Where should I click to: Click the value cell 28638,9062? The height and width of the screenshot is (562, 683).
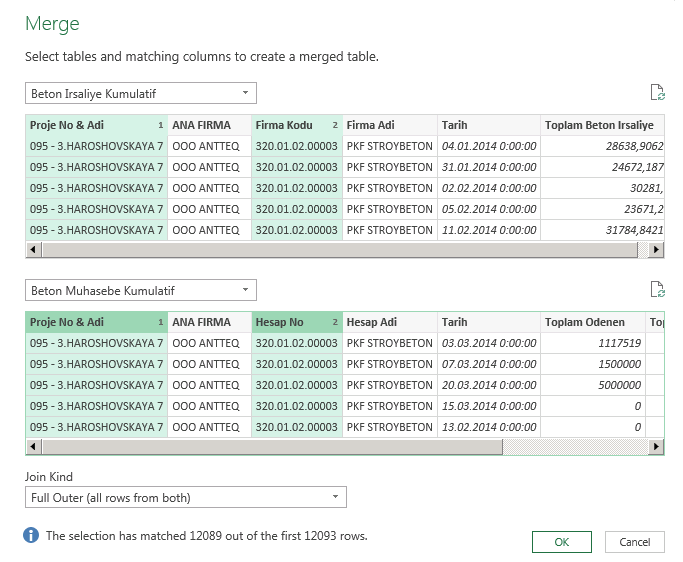click(602, 146)
